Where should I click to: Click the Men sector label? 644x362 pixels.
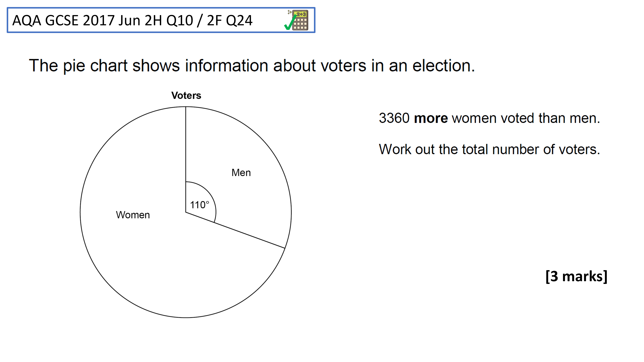tap(241, 173)
